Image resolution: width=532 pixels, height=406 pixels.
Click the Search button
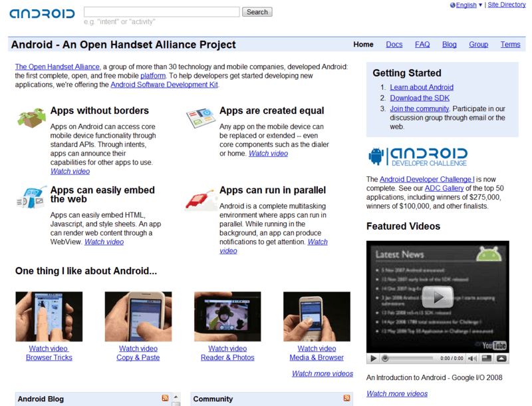pyautogui.click(x=257, y=12)
